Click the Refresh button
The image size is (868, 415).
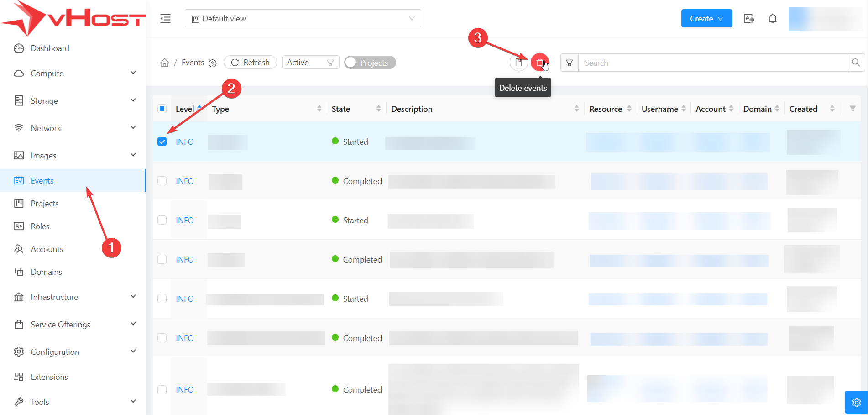250,63
